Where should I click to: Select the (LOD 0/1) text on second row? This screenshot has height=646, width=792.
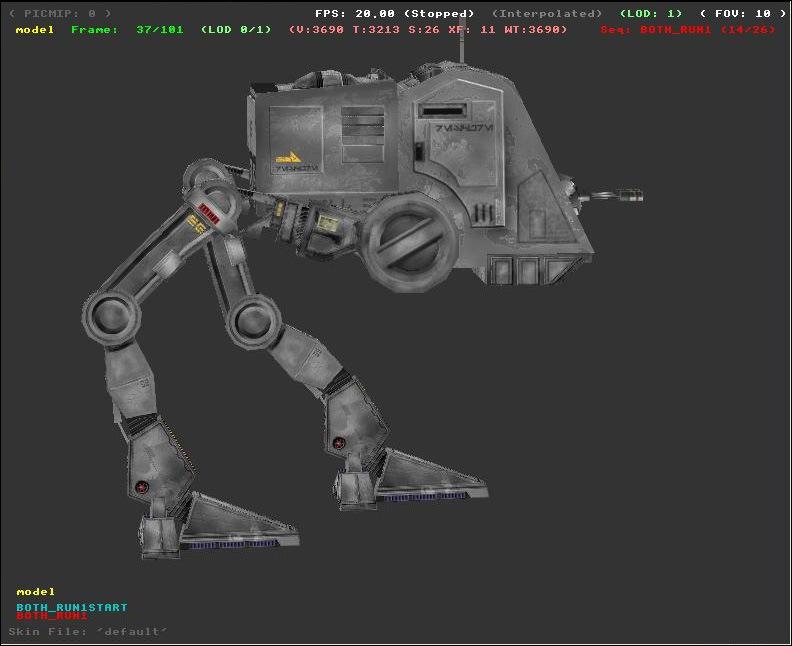click(x=236, y=30)
